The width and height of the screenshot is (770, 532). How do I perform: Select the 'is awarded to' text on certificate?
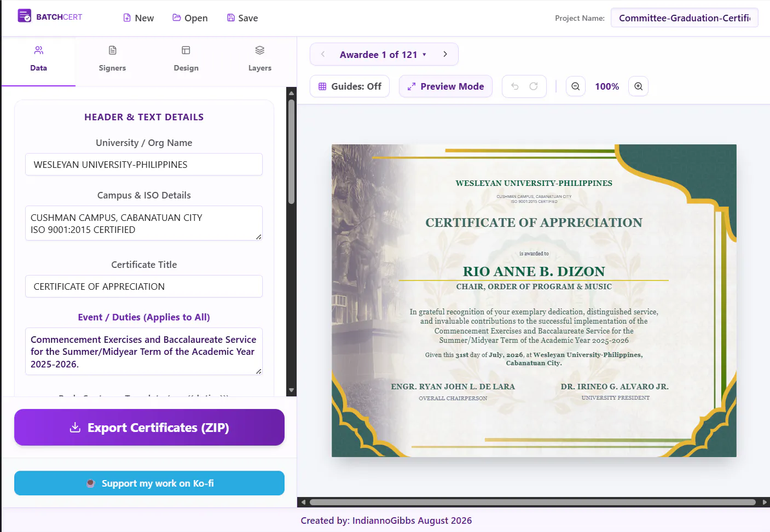pyautogui.click(x=534, y=254)
